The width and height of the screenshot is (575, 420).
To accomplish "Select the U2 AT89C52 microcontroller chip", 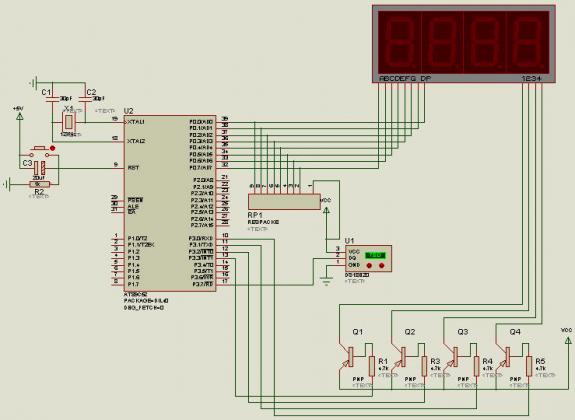I will pyautogui.click(x=170, y=203).
